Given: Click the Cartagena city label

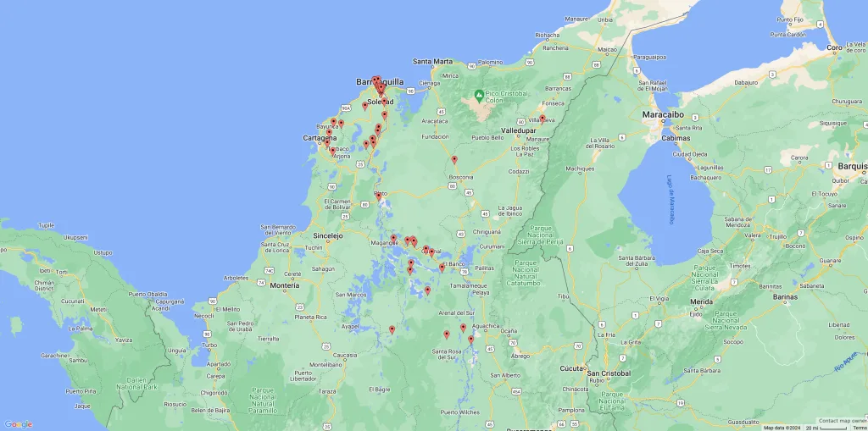Looking at the screenshot, I should [320, 138].
